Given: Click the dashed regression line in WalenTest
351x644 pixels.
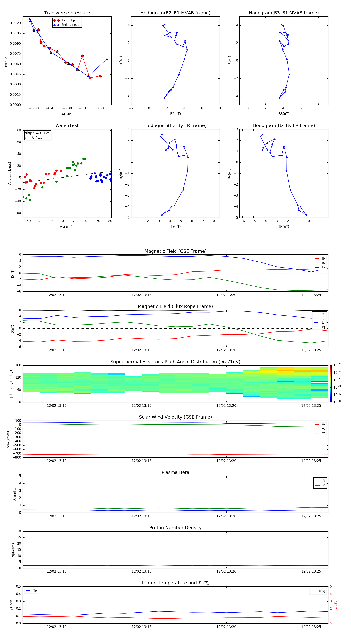Looking at the screenshot, I should pos(67,177).
